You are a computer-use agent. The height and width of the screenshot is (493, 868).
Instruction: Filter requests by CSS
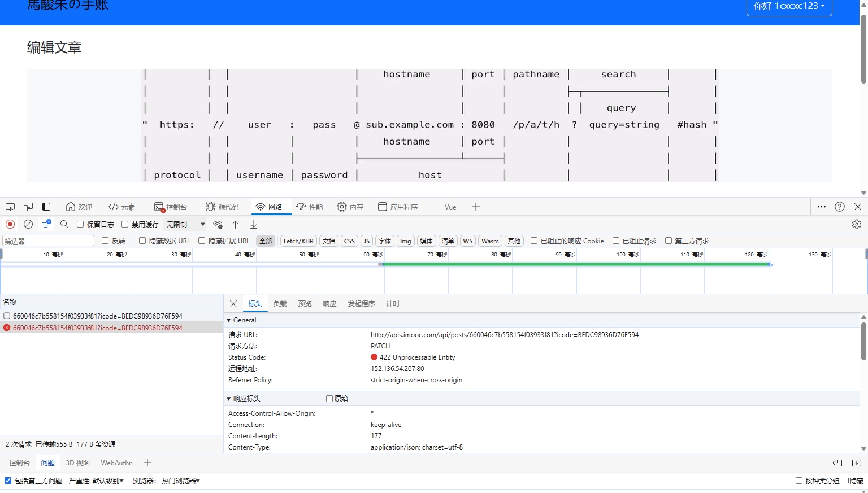349,241
